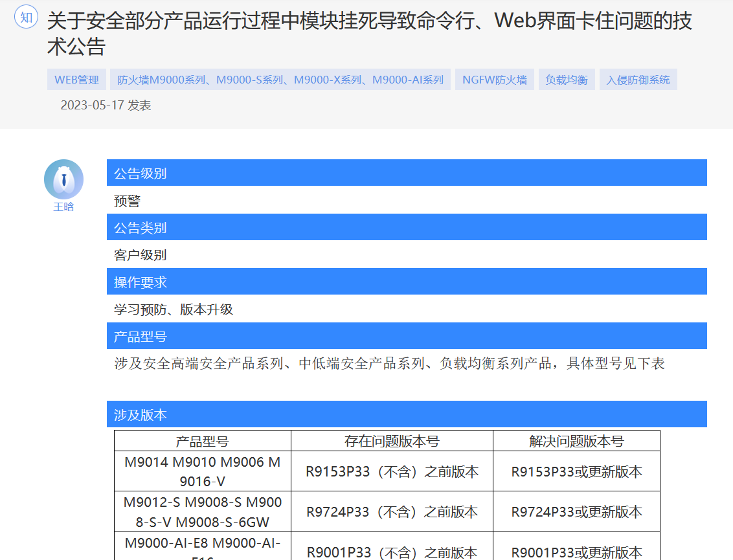Click the 操作要求 section header
Screen dimensions: 733x560
407,282
